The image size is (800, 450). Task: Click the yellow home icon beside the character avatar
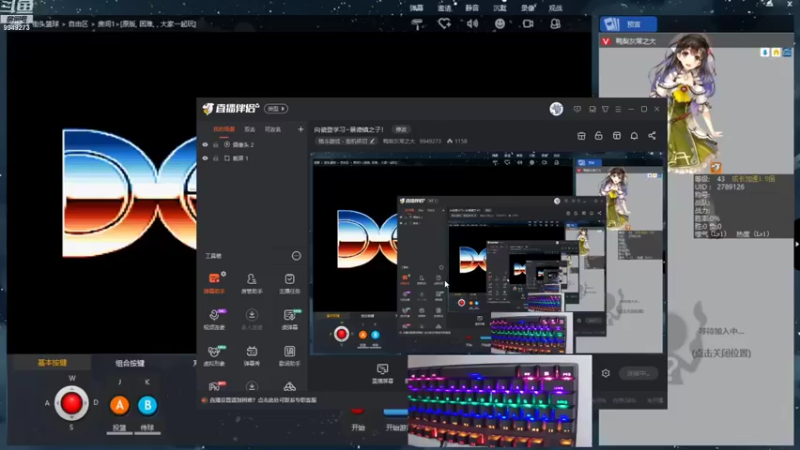click(x=776, y=53)
